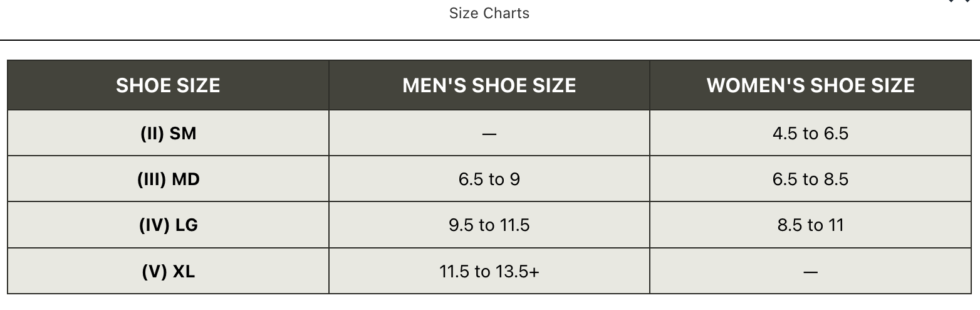
Task: Click the divider line under Size Charts
Action: (x=489, y=40)
